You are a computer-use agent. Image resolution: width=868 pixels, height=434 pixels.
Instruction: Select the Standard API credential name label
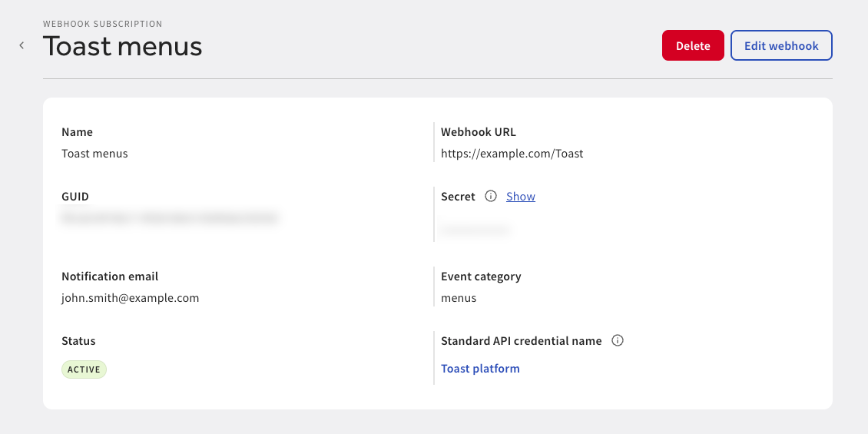[x=522, y=341]
